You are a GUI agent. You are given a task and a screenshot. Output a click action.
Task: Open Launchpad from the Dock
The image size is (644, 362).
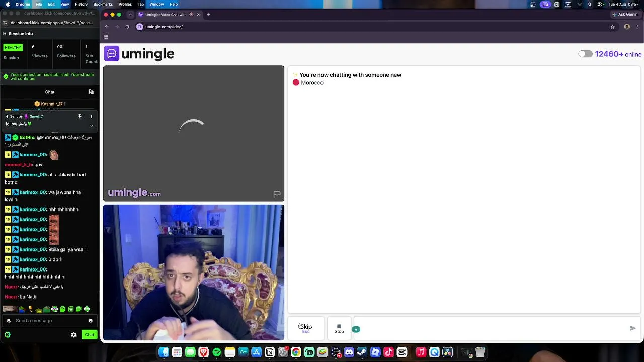(x=177, y=352)
